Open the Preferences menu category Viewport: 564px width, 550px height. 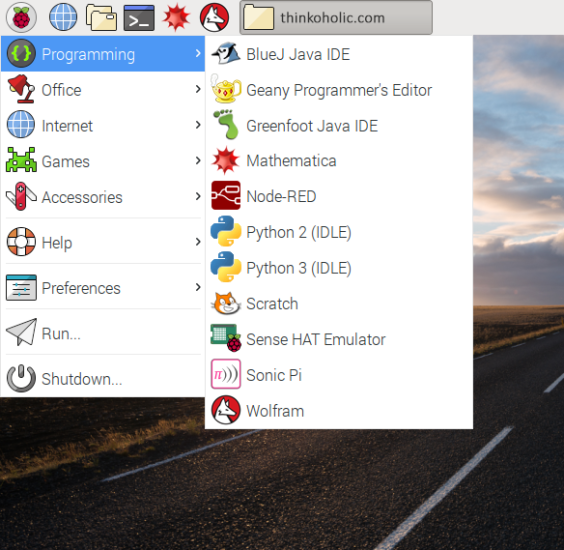[x=103, y=287]
